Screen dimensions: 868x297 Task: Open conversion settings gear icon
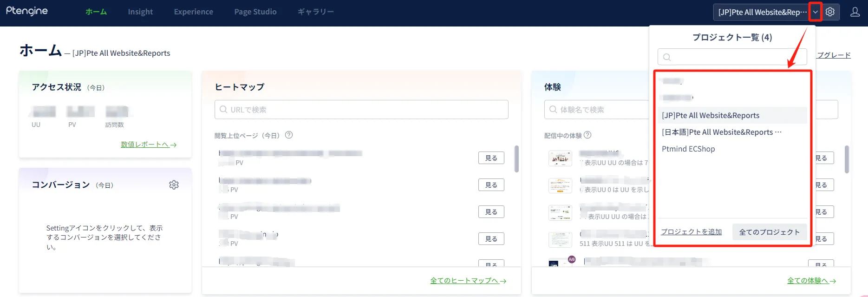coord(174,185)
